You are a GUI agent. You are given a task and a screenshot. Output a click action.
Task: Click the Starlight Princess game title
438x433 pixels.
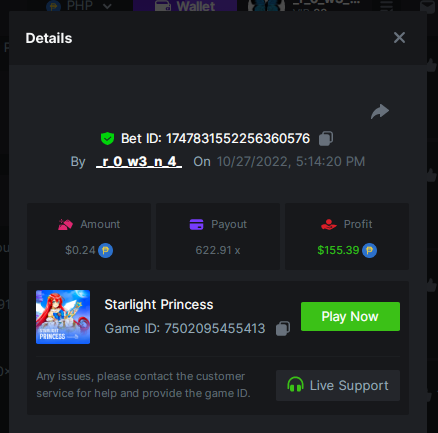coord(159,305)
